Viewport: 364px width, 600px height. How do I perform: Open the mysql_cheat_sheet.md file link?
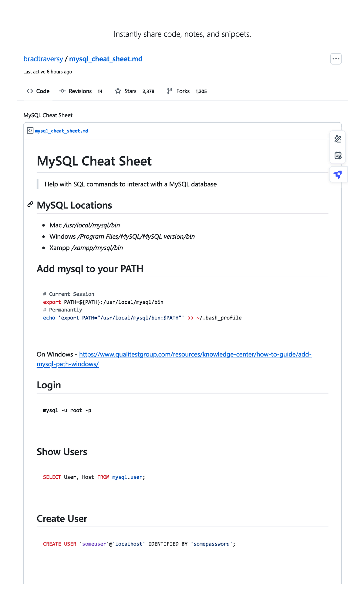(x=61, y=131)
